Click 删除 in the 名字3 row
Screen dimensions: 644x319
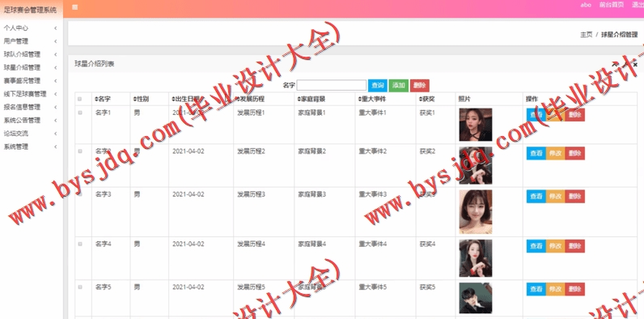pyautogui.click(x=575, y=197)
